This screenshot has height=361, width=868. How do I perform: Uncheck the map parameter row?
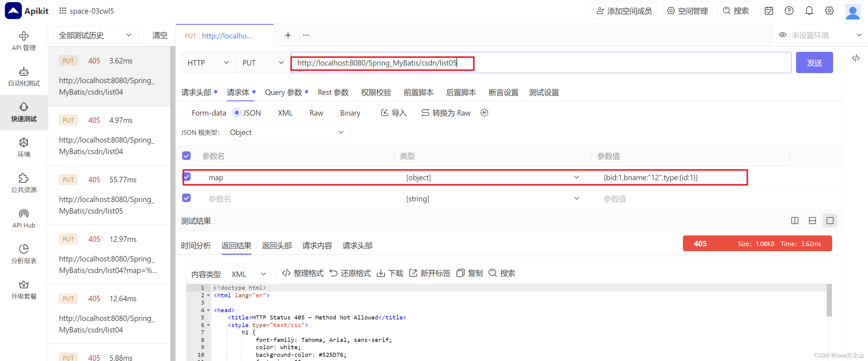[186, 177]
